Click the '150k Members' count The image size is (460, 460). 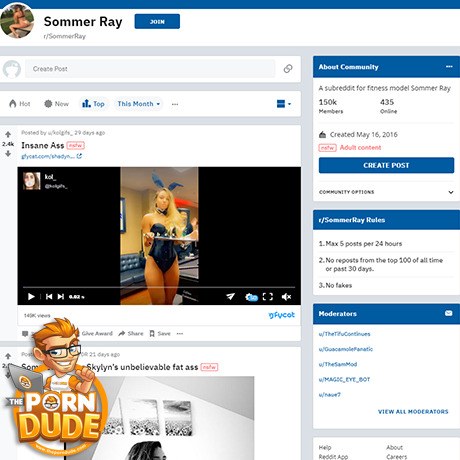point(331,106)
